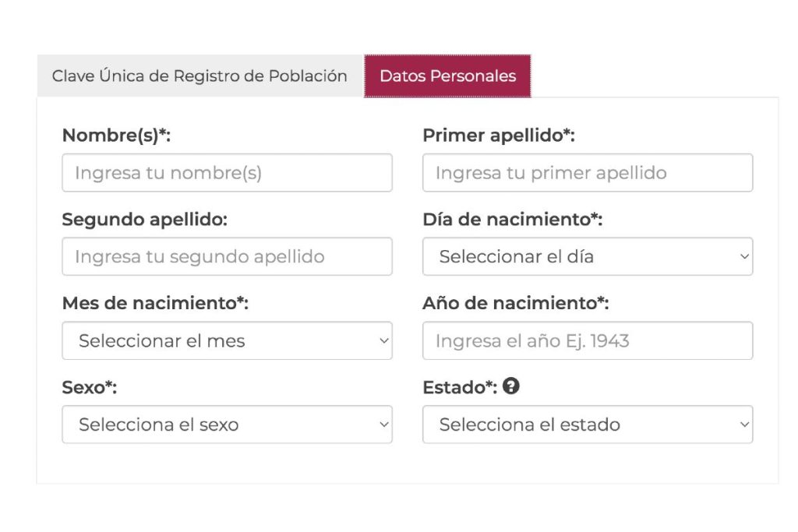The width and height of the screenshot is (798, 532).
Task: Click the Sexo* field label
Action: [x=83, y=386]
